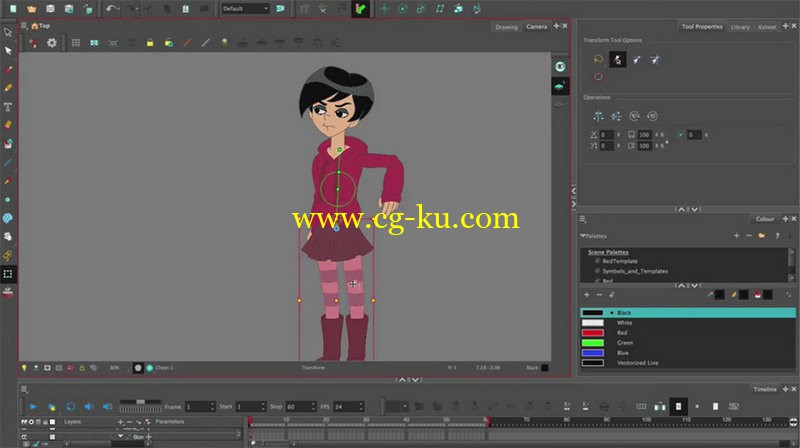This screenshot has height=448, width=800.
Task: Click the yellow lock icon
Action: pos(150,43)
